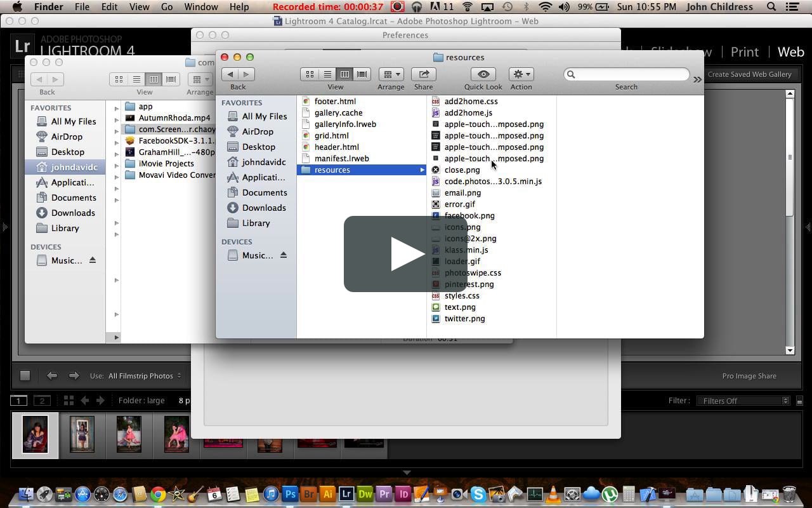This screenshot has height=508, width=812.
Task: Switch resources window to icon view
Action: pos(310,74)
